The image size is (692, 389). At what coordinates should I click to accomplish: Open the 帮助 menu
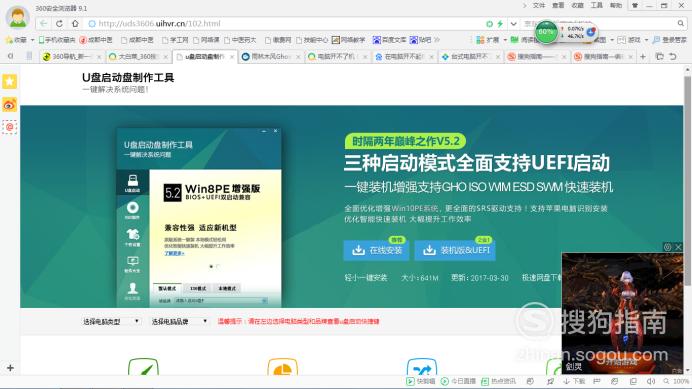coord(616,5)
